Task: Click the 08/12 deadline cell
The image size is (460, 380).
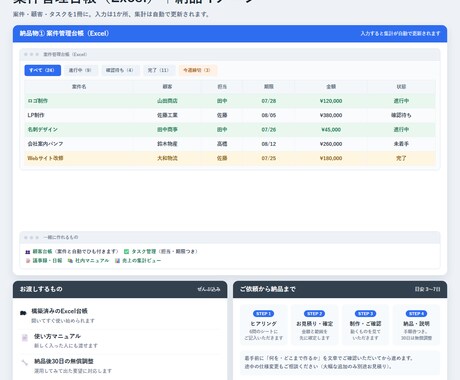Action: coord(269,144)
